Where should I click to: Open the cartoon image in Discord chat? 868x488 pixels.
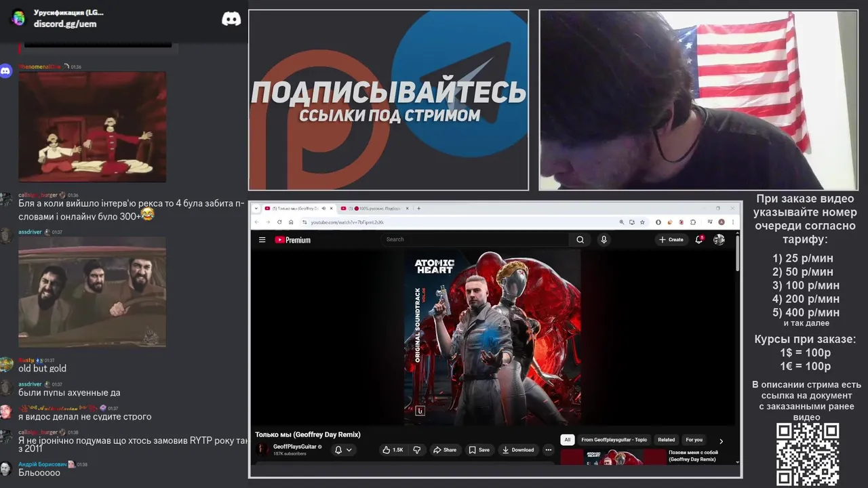(92, 127)
